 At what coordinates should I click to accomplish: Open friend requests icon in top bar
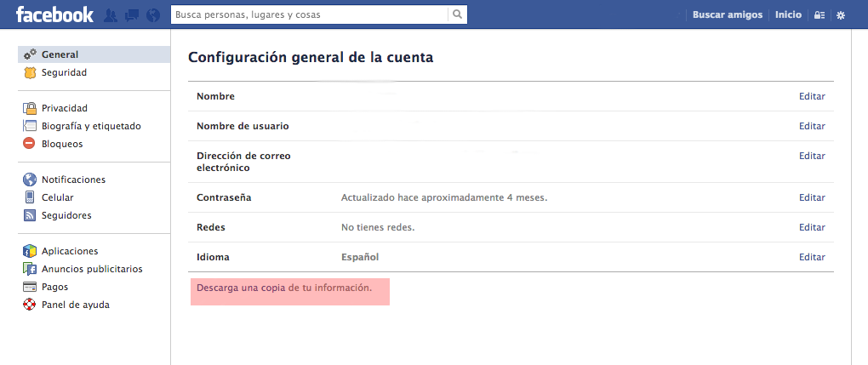point(111,15)
